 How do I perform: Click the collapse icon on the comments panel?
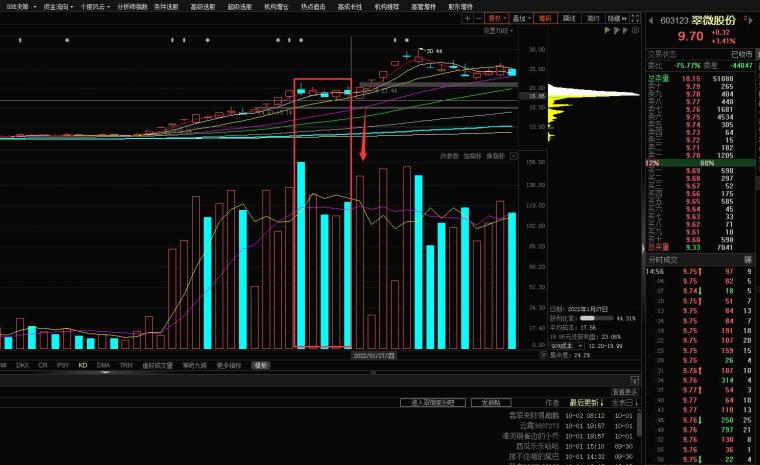tap(634, 381)
